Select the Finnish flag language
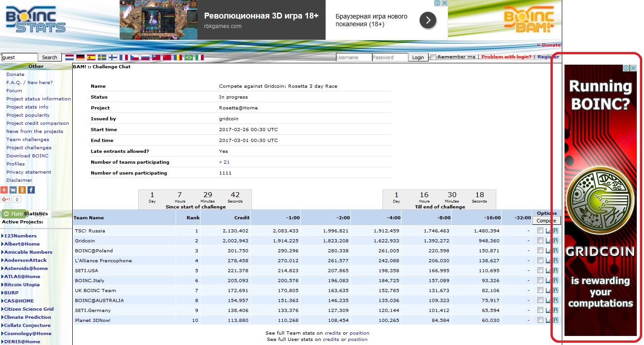Image resolution: width=644 pixels, height=345 pixels. pos(113,57)
